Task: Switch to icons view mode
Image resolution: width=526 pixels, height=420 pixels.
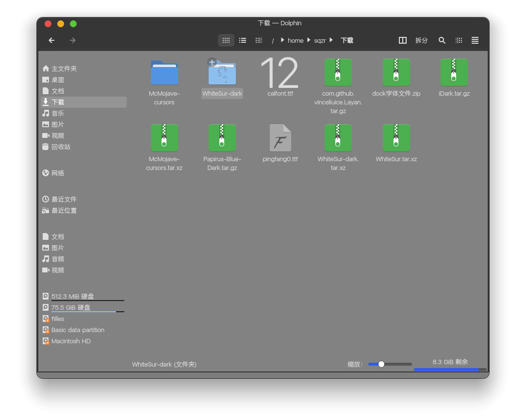Action: (226, 40)
